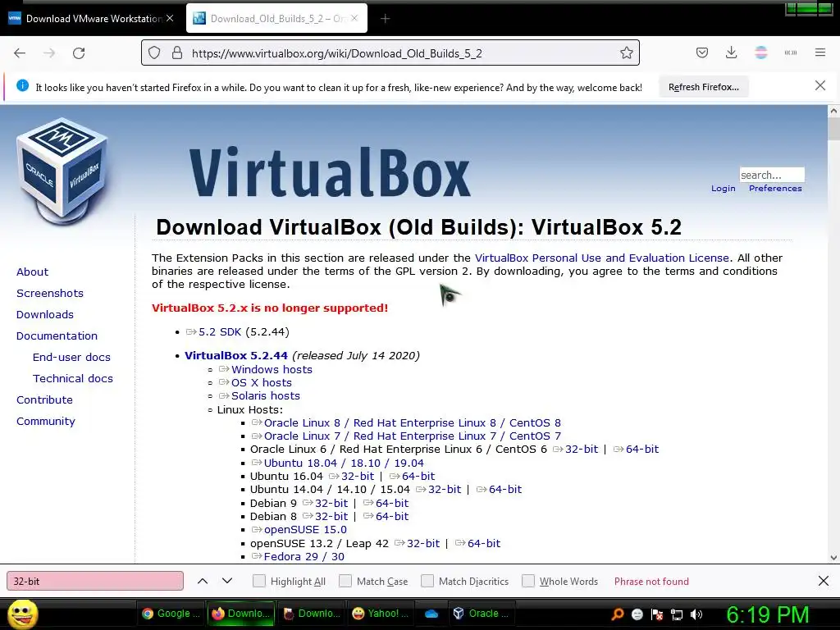Open End-user docs sidebar link
The image size is (840, 630).
tap(72, 358)
